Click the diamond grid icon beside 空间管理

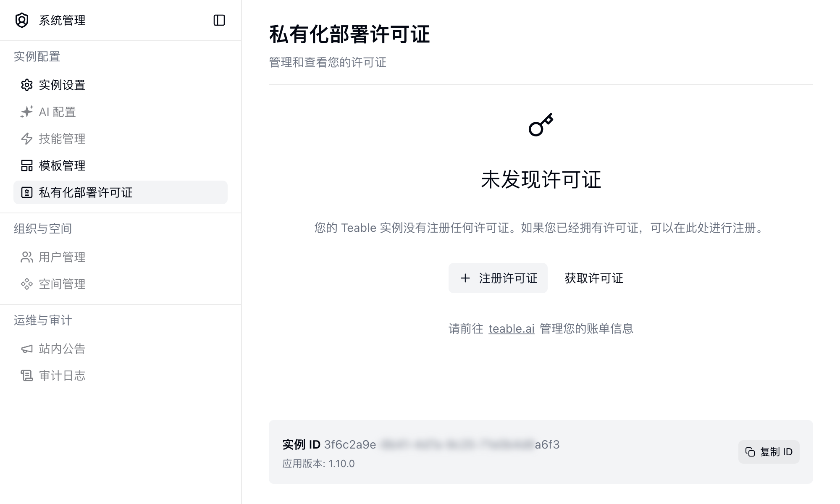[27, 284]
